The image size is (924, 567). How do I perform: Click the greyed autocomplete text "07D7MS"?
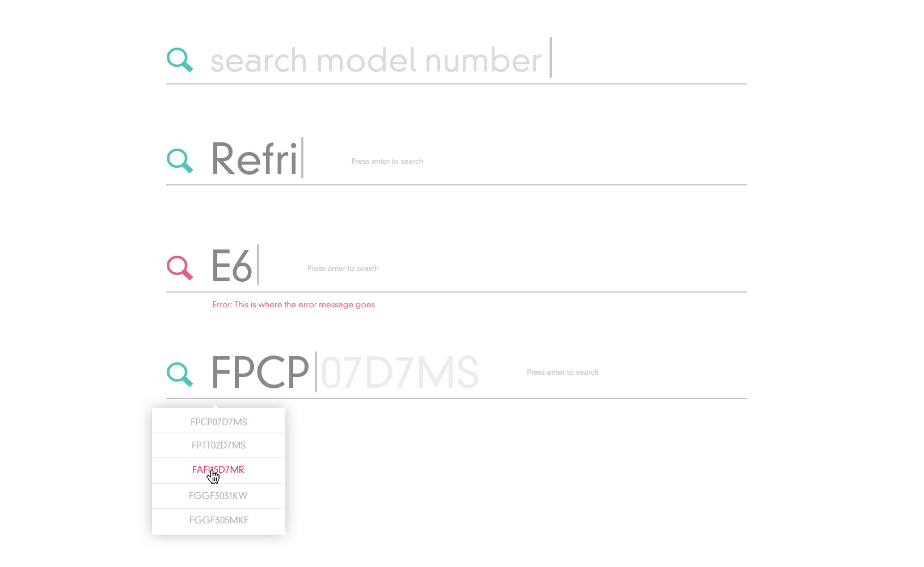[x=399, y=373]
